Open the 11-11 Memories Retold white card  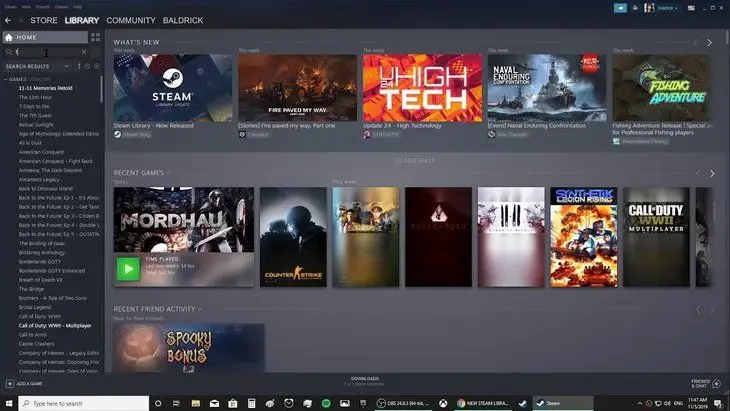point(511,237)
